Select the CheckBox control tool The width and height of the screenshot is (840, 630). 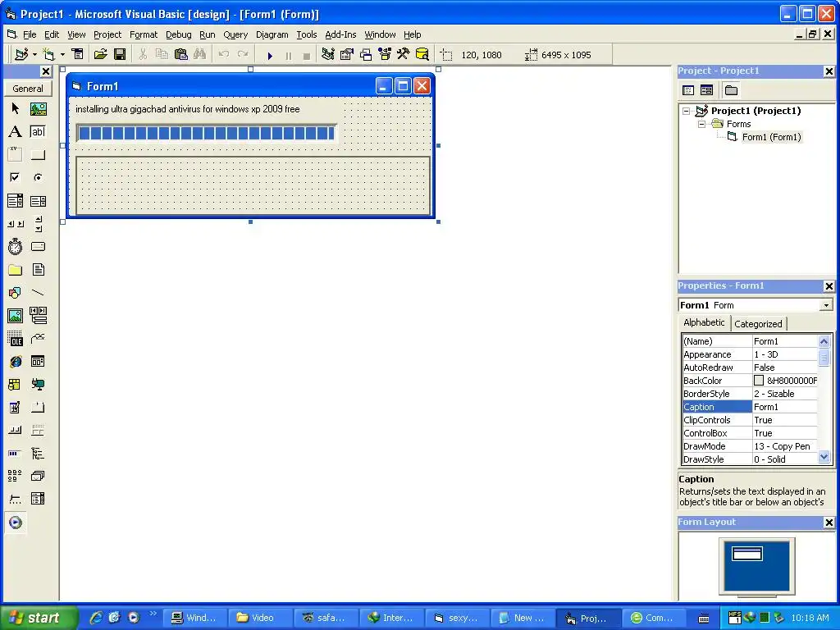[15, 177]
